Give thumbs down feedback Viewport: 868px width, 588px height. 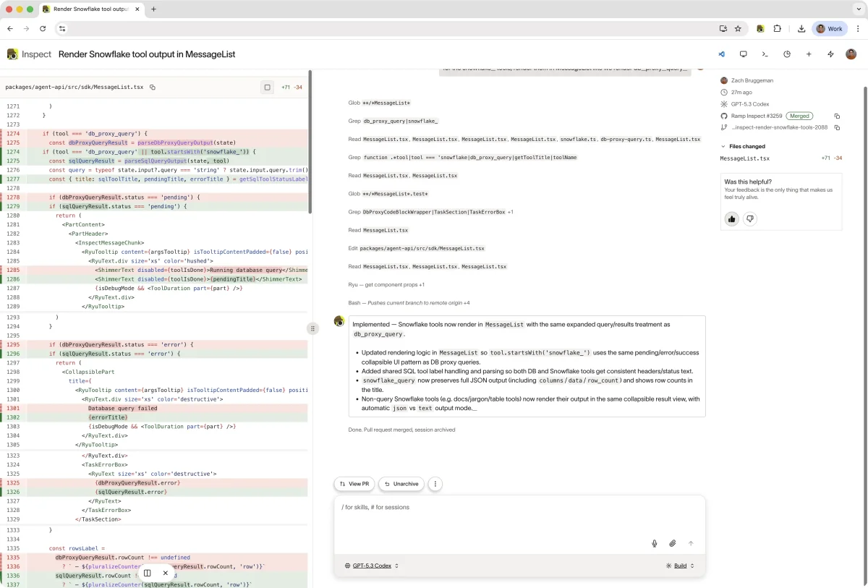pos(750,218)
